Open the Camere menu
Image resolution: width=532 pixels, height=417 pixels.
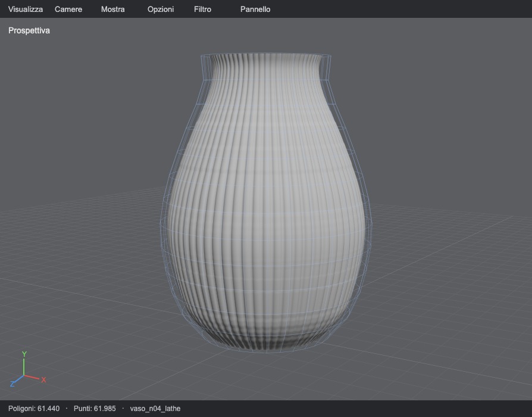click(68, 9)
